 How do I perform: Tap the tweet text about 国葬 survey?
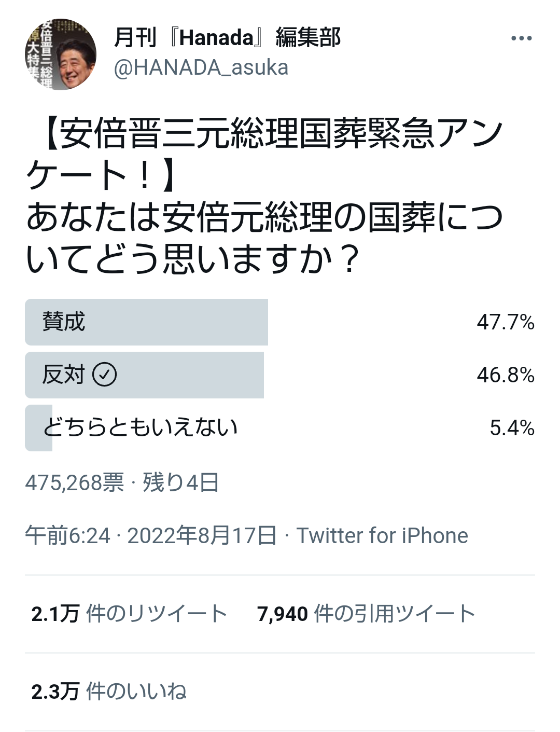click(x=264, y=196)
